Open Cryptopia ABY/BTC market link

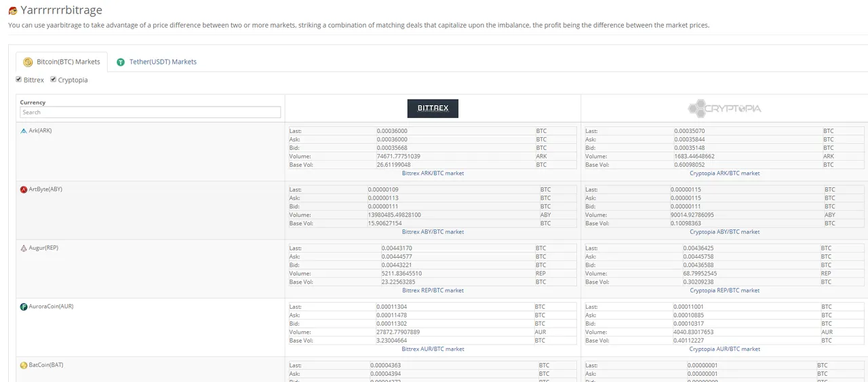pos(724,231)
